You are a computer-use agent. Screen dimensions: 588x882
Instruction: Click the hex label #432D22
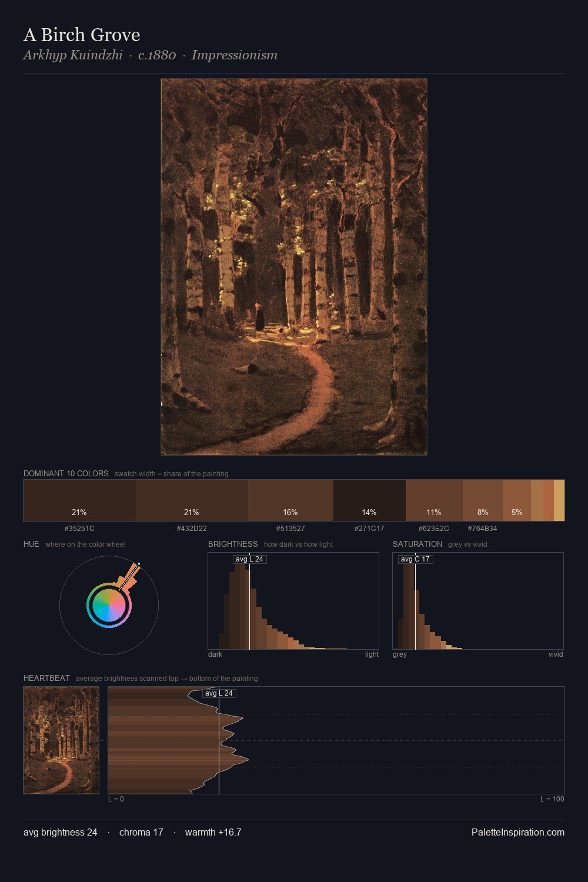pyautogui.click(x=192, y=529)
